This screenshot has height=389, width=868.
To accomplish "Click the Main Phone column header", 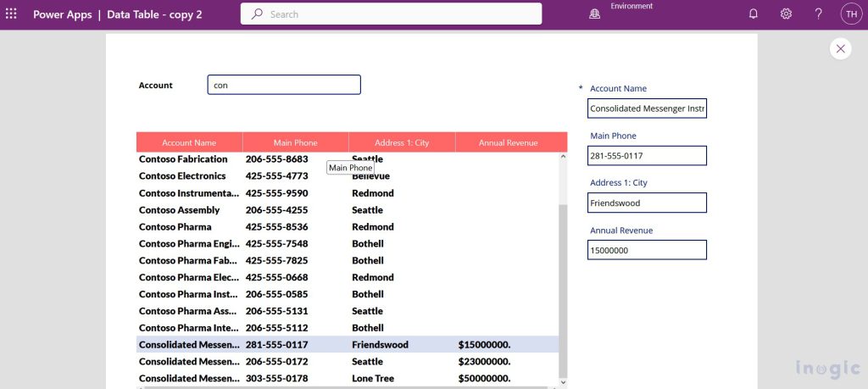I will point(295,142).
